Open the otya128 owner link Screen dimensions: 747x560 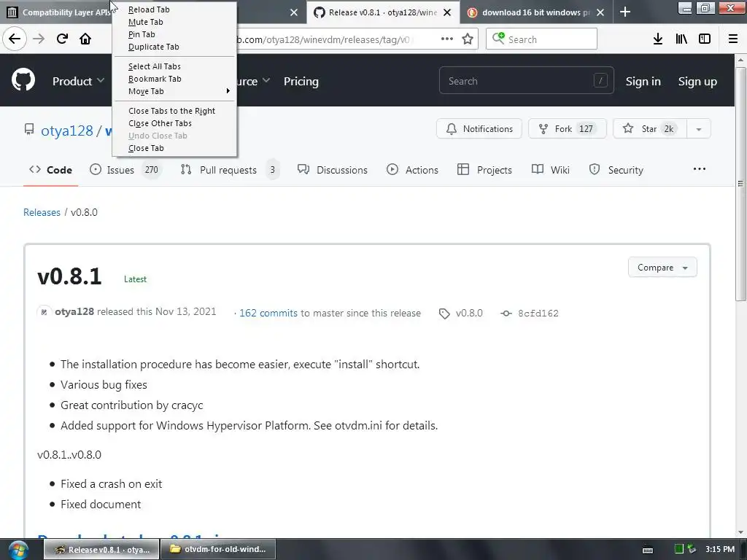pos(67,131)
